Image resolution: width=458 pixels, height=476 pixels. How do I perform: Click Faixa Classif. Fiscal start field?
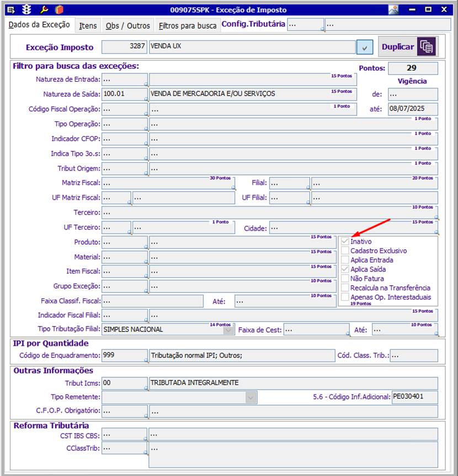(152, 301)
